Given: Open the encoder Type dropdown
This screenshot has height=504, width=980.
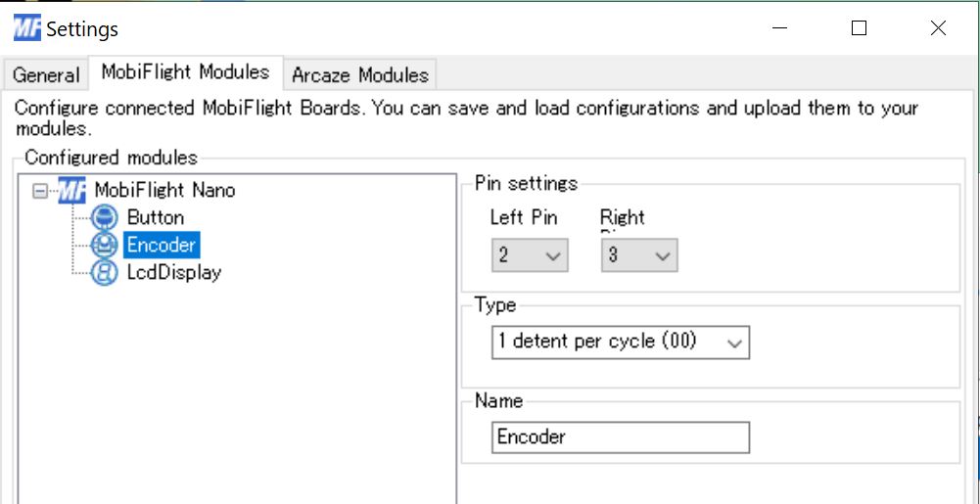Looking at the screenshot, I should [x=621, y=342].
